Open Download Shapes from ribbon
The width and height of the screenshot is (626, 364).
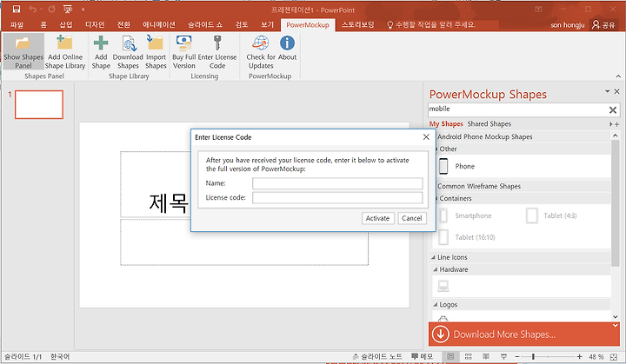(x=128, y=52)
